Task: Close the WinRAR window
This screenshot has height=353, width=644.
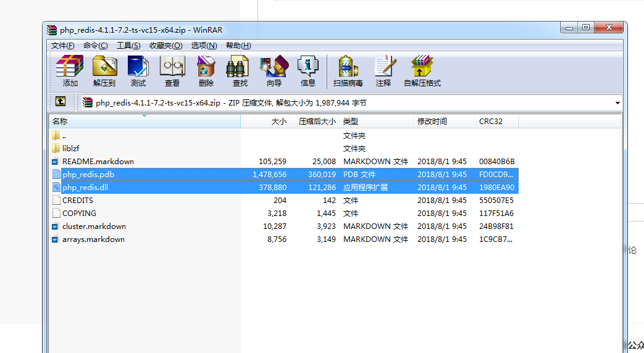Action: tap(609, 28)
